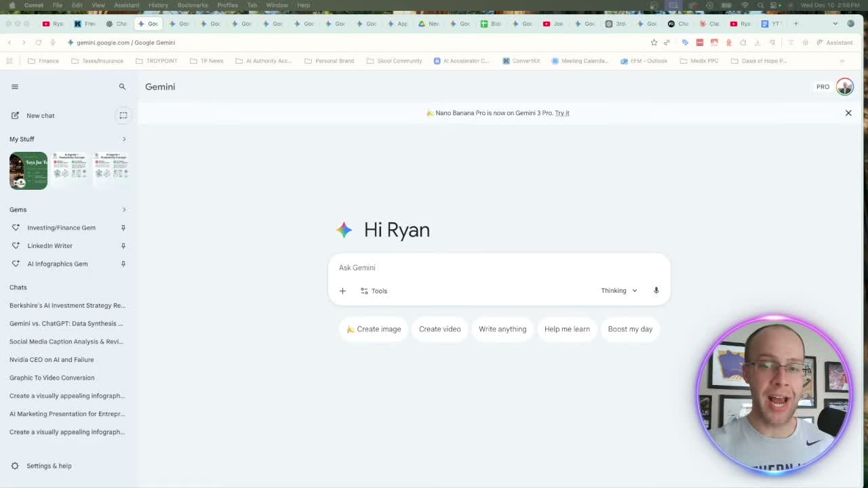Viewport: 868px width, 488px height.
Task: Open a new browser tab with plus
Action: click(796, 24)
